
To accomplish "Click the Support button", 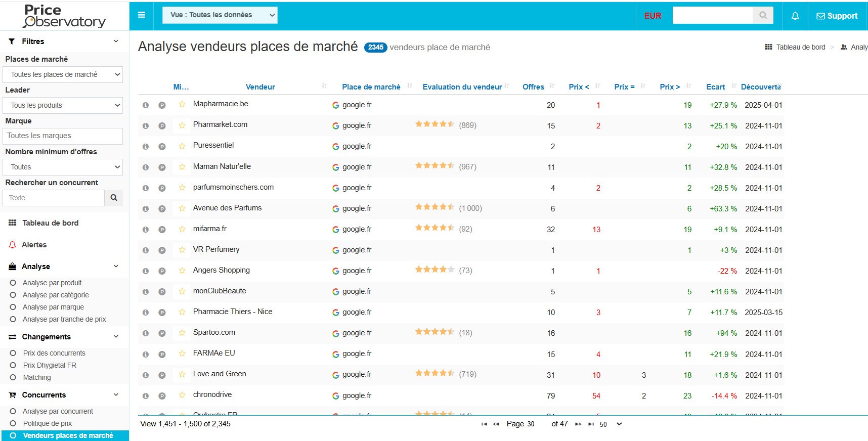I will (x=837, y=16).
